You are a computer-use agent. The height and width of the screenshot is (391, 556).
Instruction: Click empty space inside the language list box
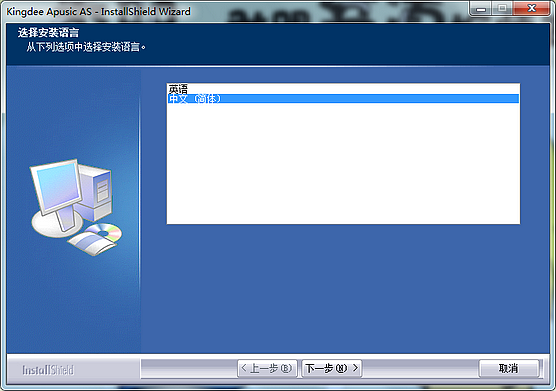343,163
